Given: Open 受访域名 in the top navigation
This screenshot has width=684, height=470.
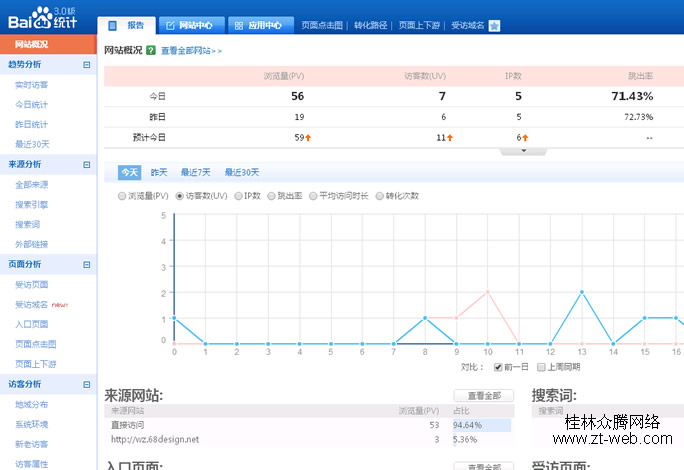Looking at the screenshot, I should point(467,25).
